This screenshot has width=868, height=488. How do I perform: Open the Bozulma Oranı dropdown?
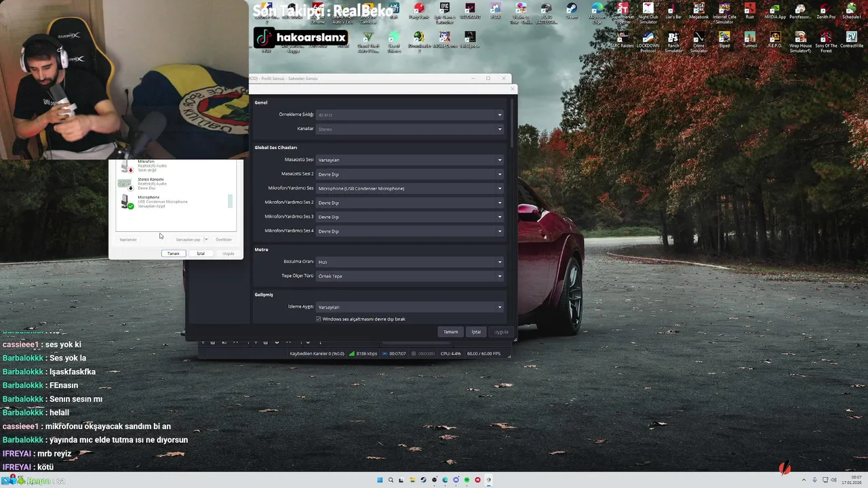click(x=410, y=262)
